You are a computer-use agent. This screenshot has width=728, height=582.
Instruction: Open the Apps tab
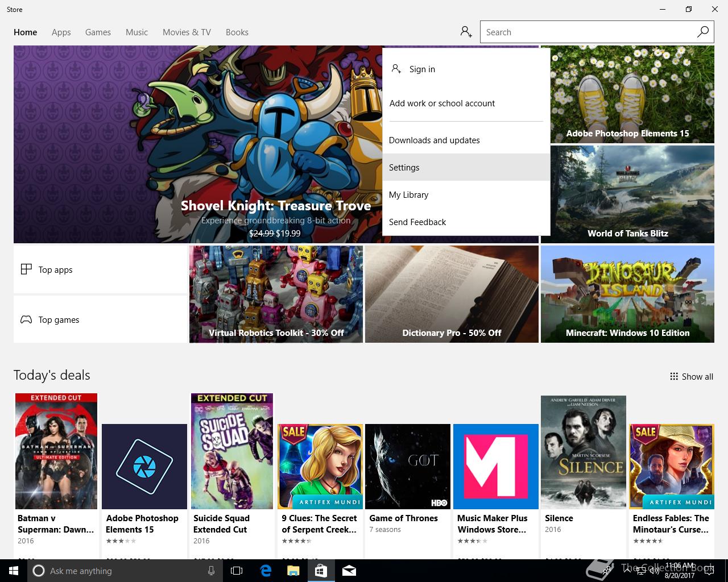(x=61, y=32)
